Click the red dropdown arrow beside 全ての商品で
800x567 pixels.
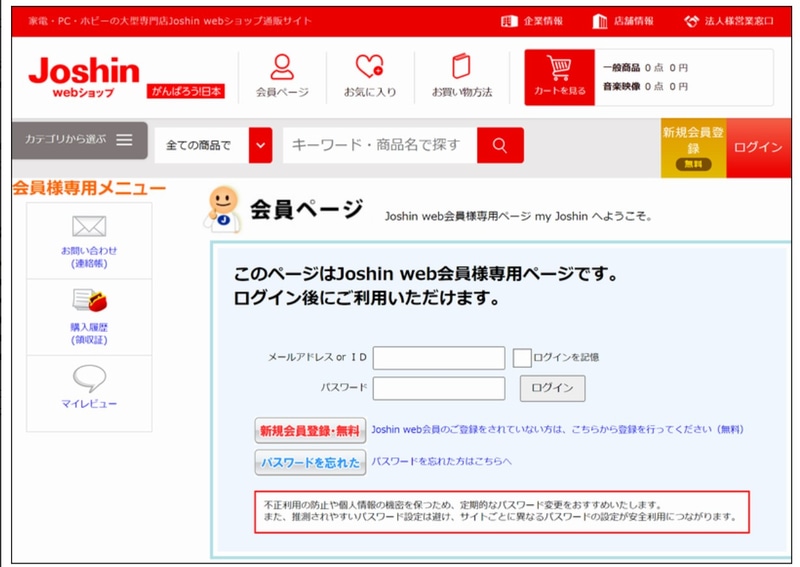260,145
